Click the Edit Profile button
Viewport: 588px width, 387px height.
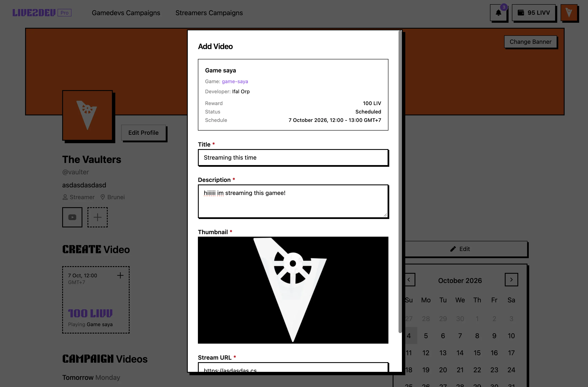click(x=143, y=133)
